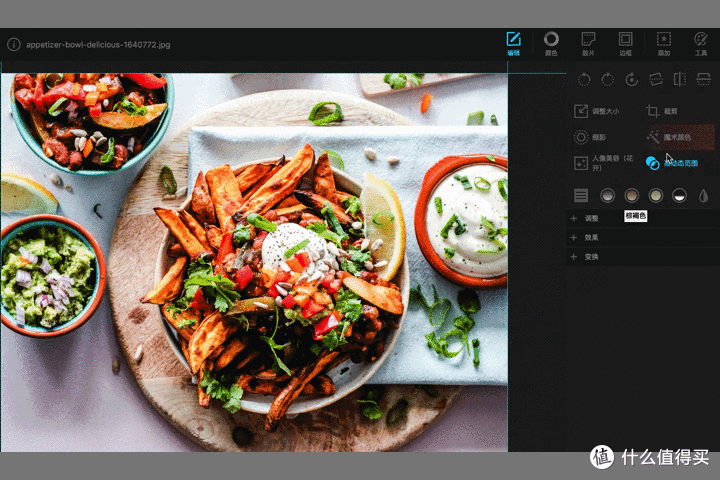Click the free rotate icon with center dot
This screenshot has width=720, height=480.
(x=632, y=79)
